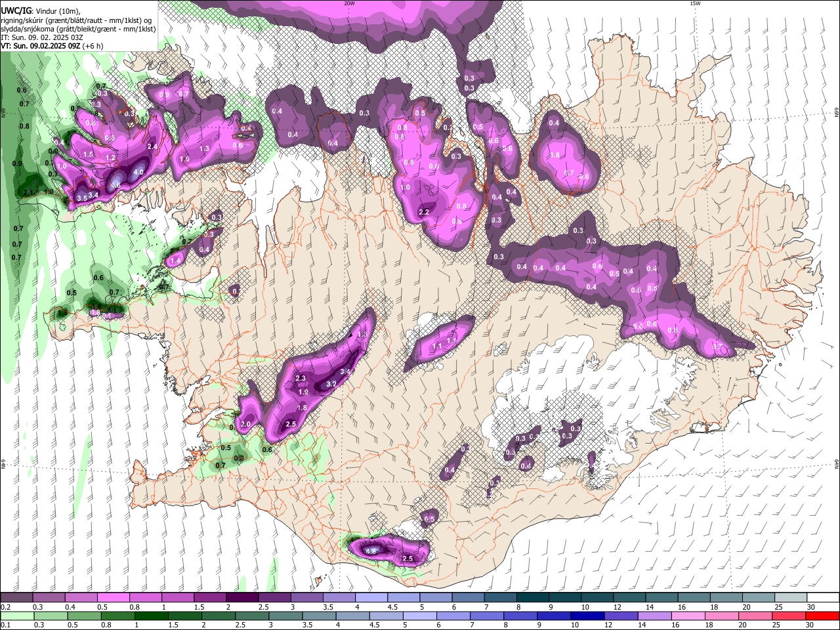The width and height of the screenshot is (840, 630).
Task: Select the green-scale swatch starting at 0.1
Action: pyautogui.click(x=16, y=616)
